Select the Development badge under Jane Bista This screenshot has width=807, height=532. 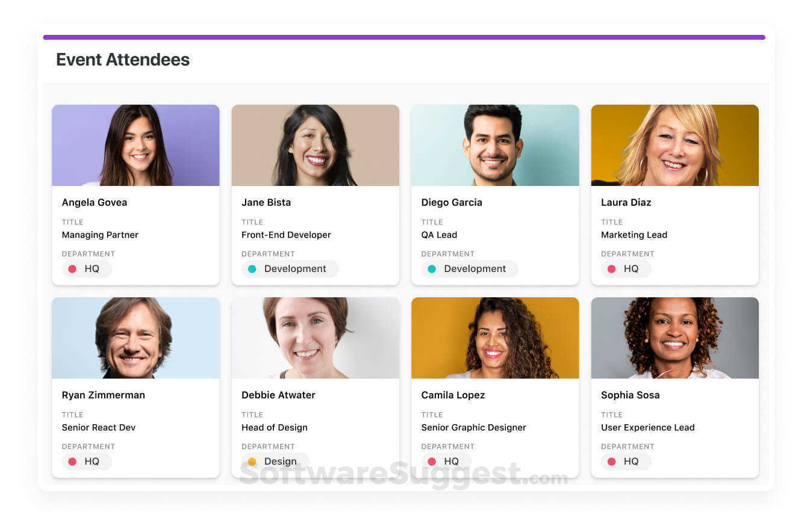click(x=289, y=269)
